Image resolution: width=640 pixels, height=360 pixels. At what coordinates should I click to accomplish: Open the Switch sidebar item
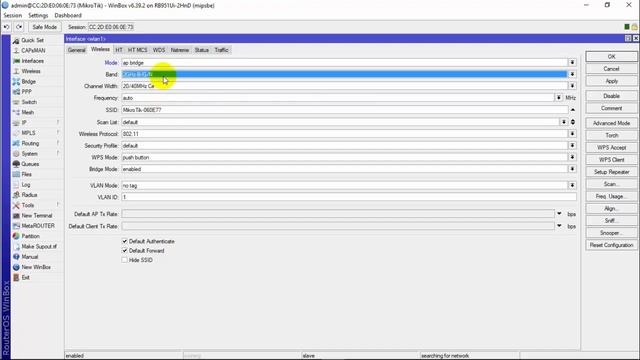29,102
